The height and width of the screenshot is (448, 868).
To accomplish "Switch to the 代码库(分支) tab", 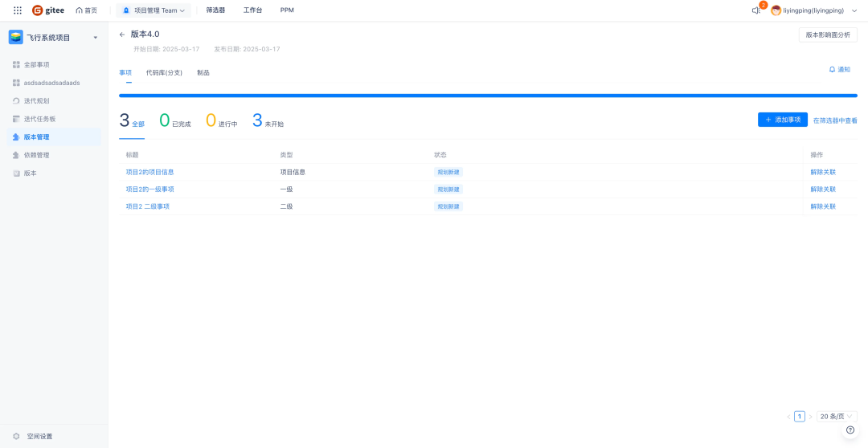I will tap(164, 72).
